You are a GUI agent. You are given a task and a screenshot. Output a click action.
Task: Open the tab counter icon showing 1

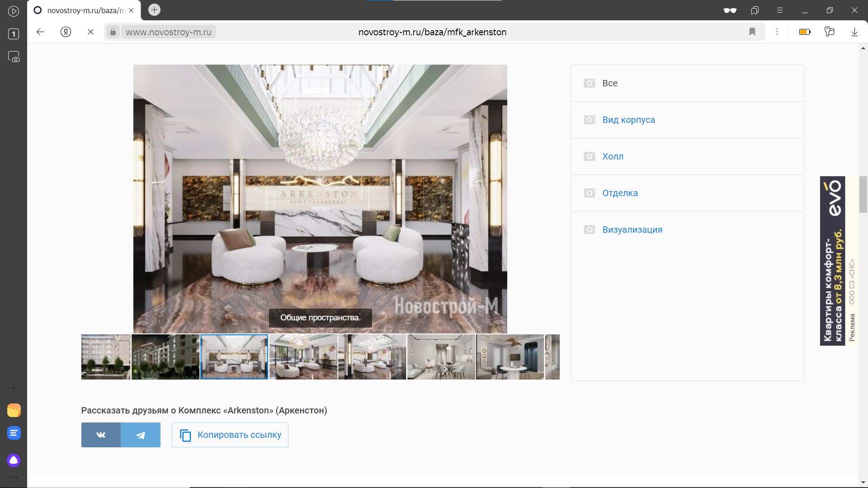click(x=14, y=34)
